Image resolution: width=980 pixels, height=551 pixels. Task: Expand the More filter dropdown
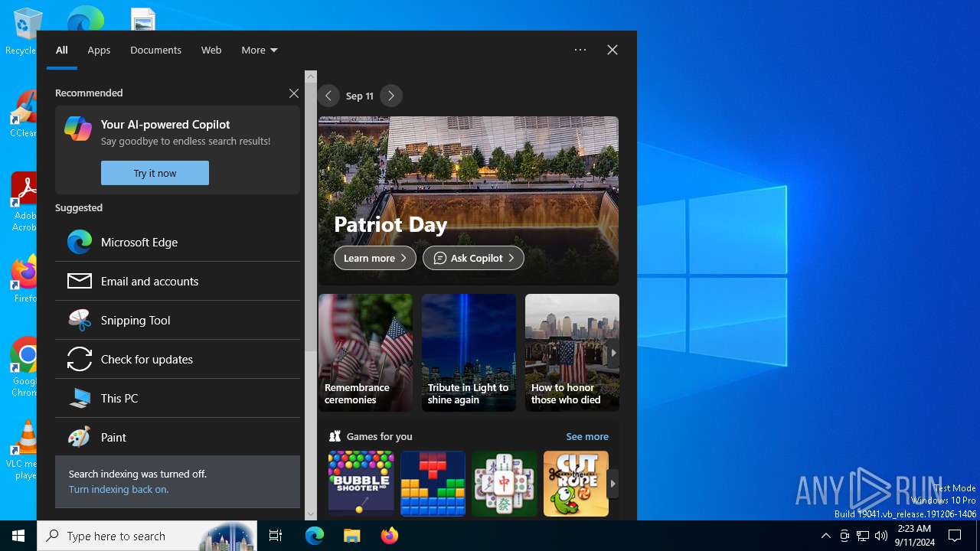[259, 50]
